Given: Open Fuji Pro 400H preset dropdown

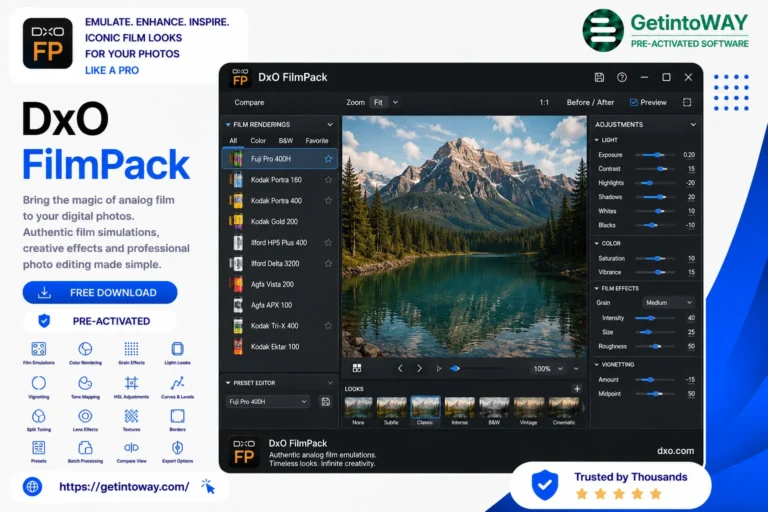Looking at the screenshot, I should [268, 402].
